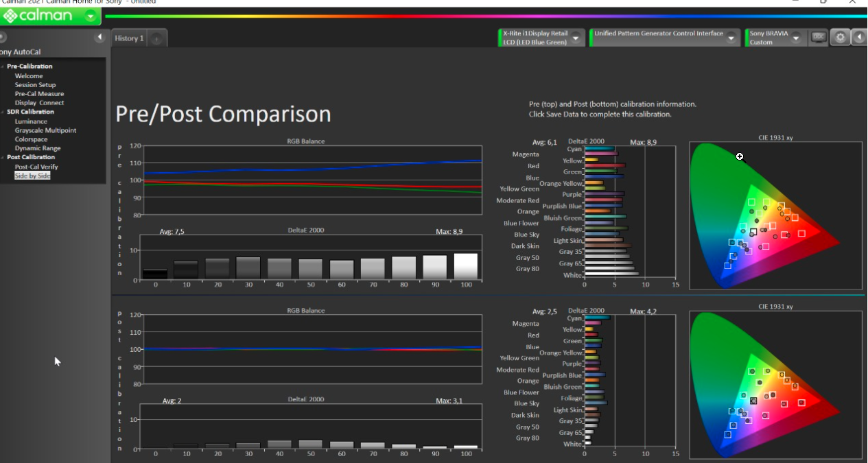Add a new history tab
The image size is (868, 463).
pos(156,39)
